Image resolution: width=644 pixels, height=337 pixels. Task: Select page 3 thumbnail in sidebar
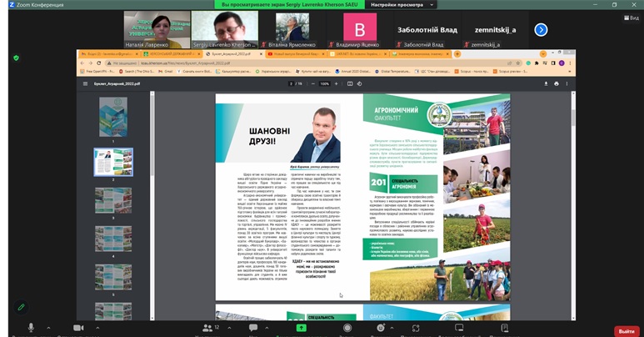113,200
